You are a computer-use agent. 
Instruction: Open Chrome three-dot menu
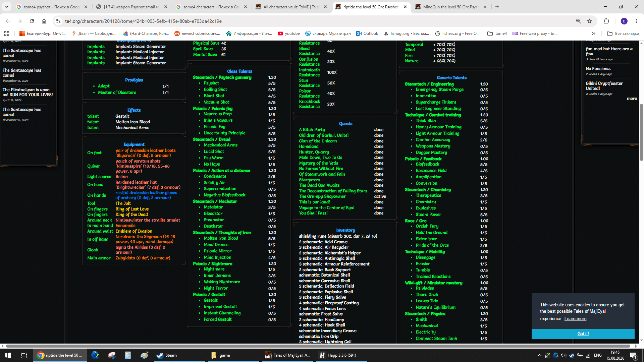(636, 21)
